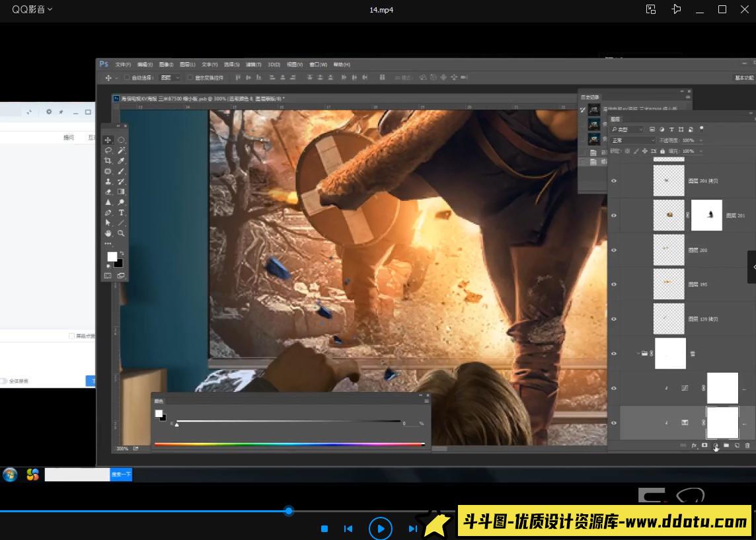Collapse the layer group folder arrow
756x540 pixels.
point(638,354)
